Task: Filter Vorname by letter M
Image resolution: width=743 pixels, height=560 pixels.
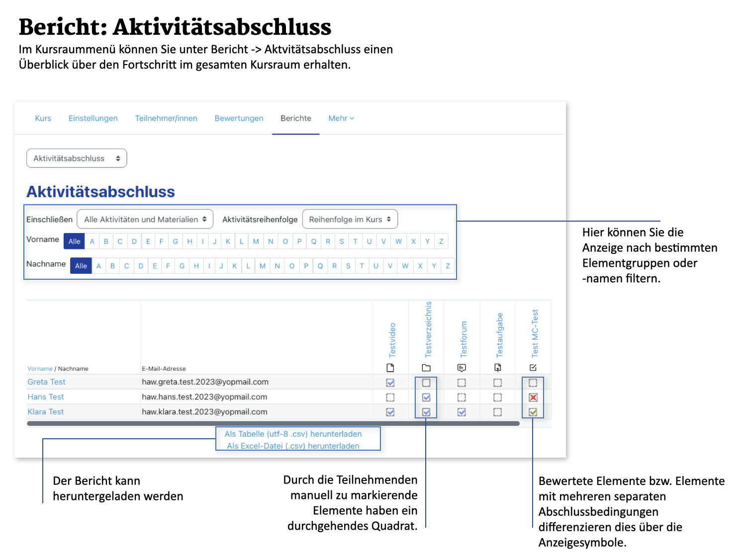Action: pos(256,241)
